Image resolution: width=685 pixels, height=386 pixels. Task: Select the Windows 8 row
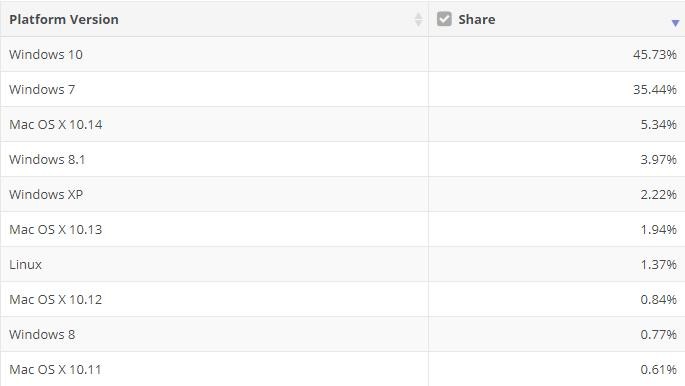point(342,334)
